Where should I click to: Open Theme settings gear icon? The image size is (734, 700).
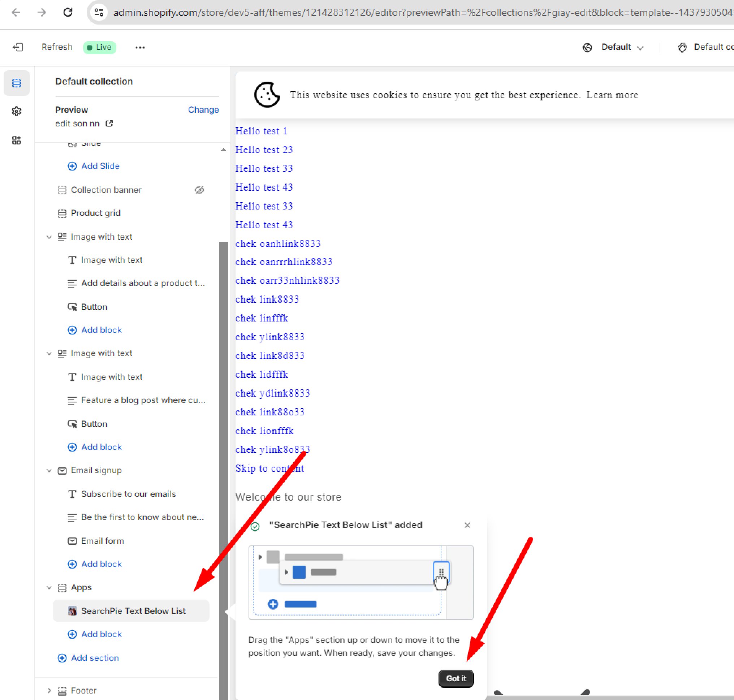(x=16, y=111)
